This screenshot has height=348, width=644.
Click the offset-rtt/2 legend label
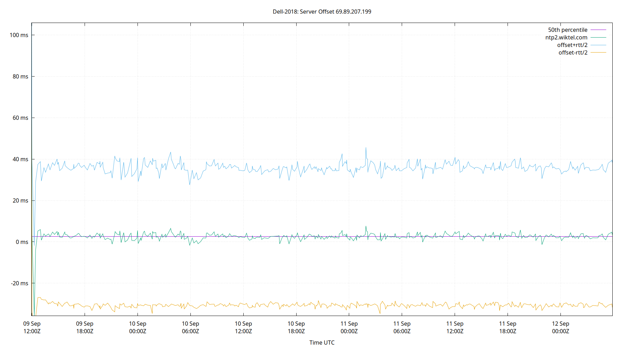coord(573,53)
